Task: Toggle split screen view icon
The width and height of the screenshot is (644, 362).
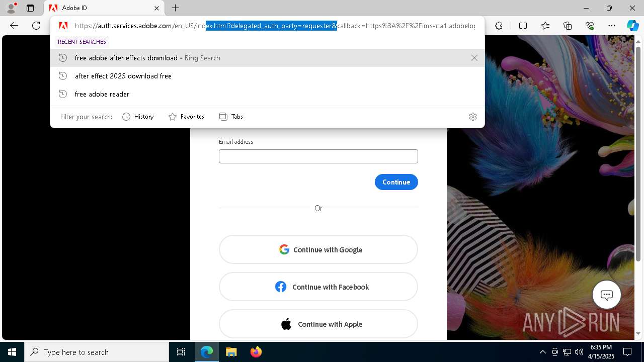Action: point(523,26)
